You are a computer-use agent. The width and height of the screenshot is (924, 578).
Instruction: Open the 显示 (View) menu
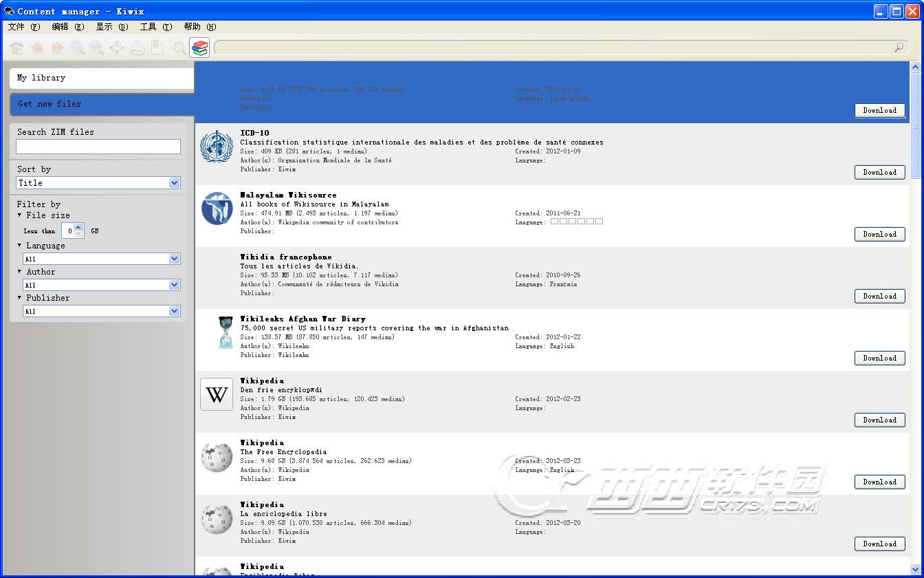112,27
